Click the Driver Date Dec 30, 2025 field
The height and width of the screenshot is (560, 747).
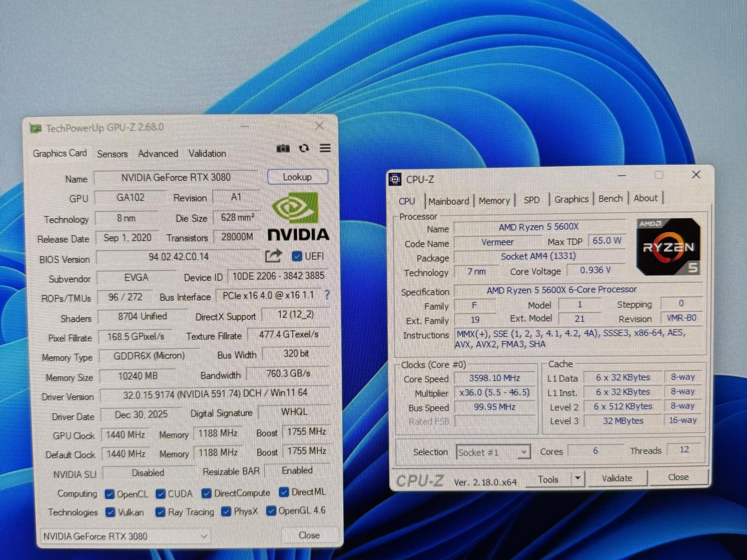pos(141,415)
